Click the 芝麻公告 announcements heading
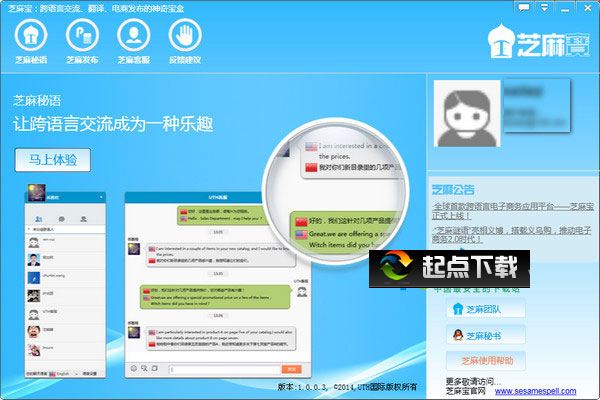This screenshot has width=600, height=400. pyautogui.click(x=453, y=189)
